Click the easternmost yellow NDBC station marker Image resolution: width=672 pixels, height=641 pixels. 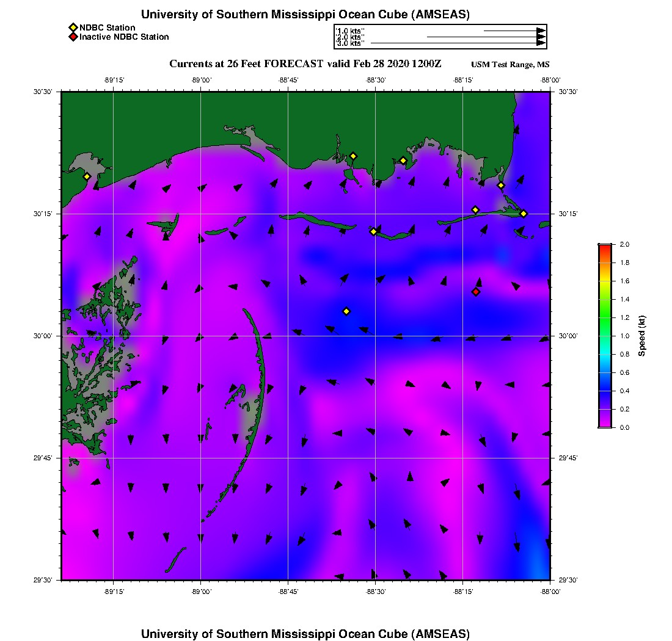[x=524, y=214]
